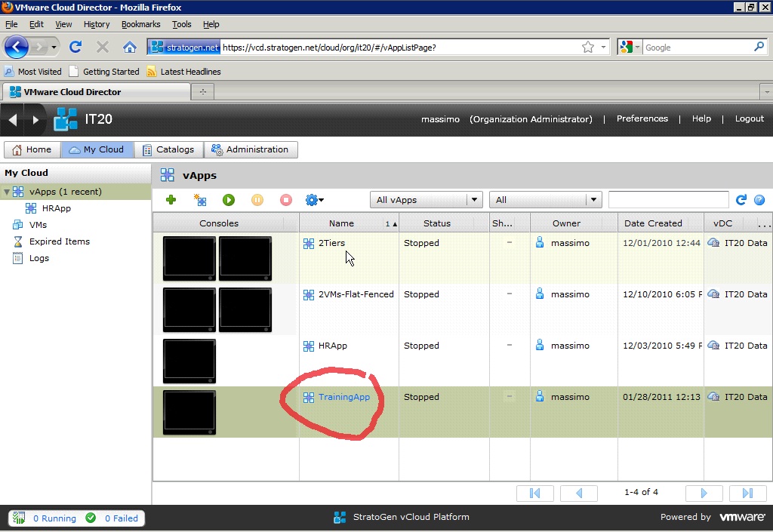Viewport: 773px width, 532px height.
Task: Open the All vApps filter dropdown
Action: click(426, 200)
